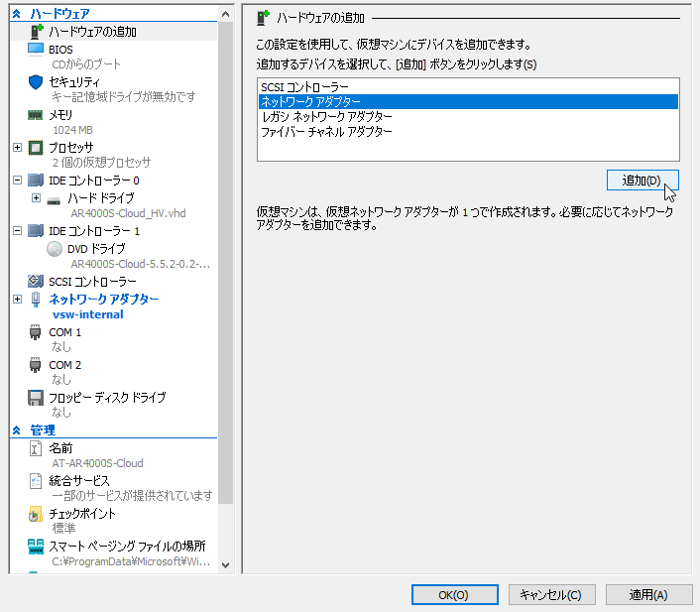Click the 追加(D) button
This screenshot has width=700, height=612.
(642, 180)
